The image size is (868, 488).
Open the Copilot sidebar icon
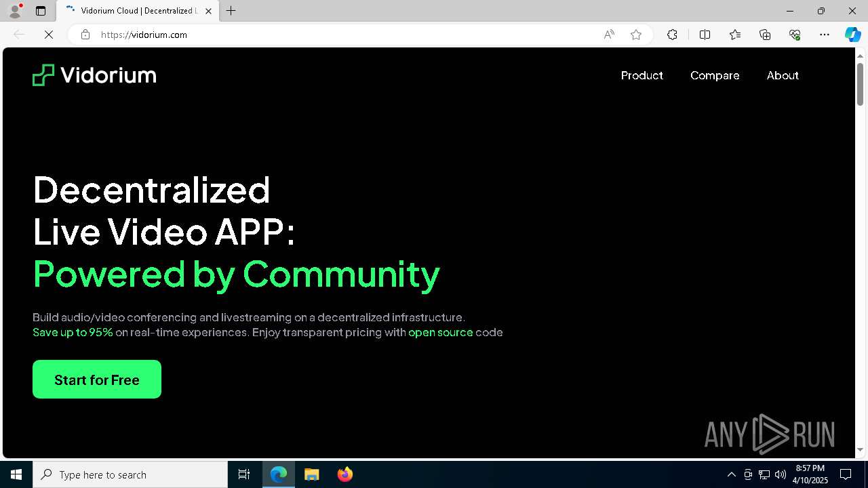(853, 35)
